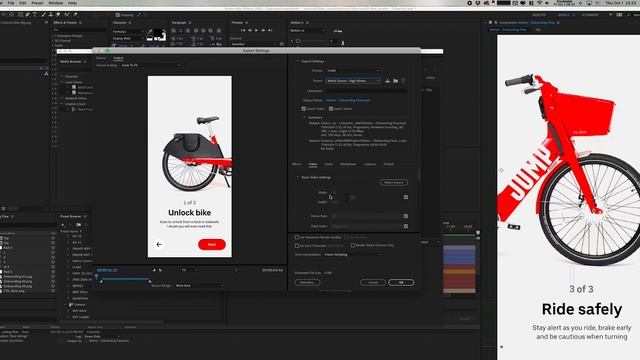Switch to the Output tab

point(118,58)
